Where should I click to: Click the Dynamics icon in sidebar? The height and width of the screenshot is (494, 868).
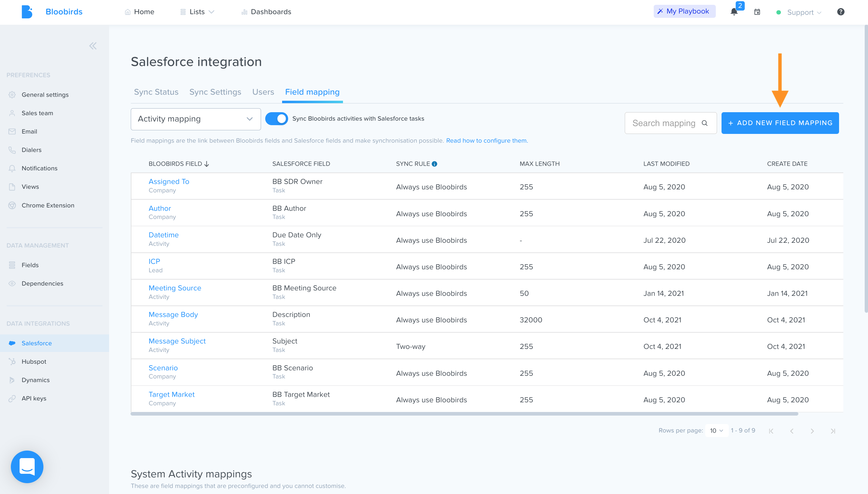(x=12, y=380)
